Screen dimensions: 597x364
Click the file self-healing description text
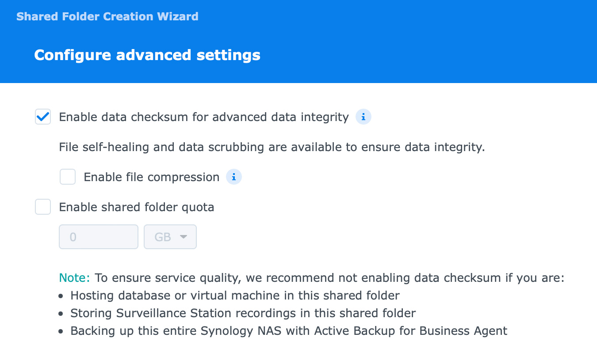point(272,147)
